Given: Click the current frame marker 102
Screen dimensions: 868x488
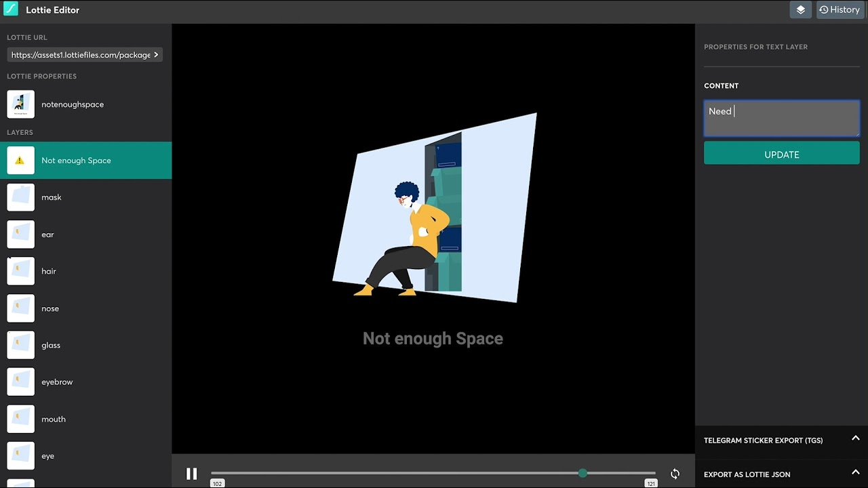Looking at the screenshot, I should pyautogui.click(x=217, y=483).
